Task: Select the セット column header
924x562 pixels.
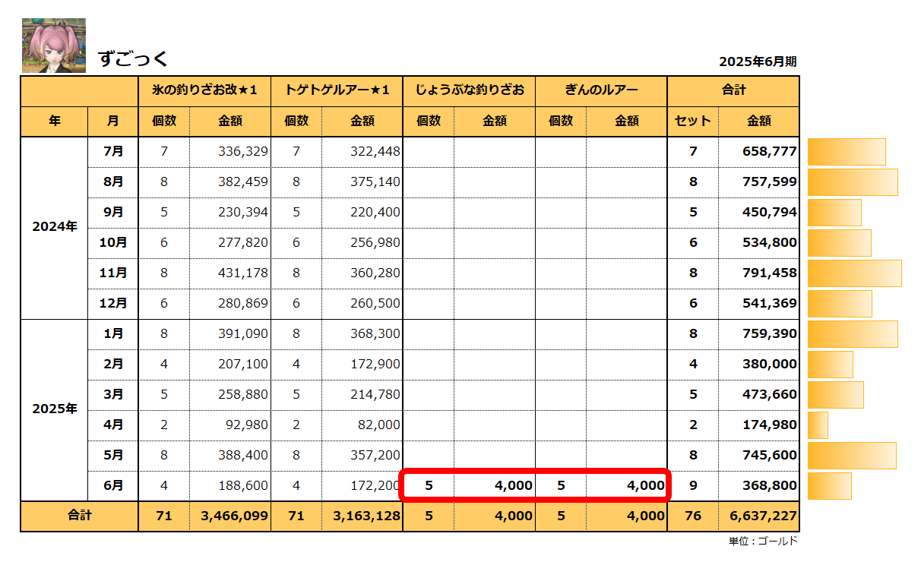Action: tap(692, 121)
